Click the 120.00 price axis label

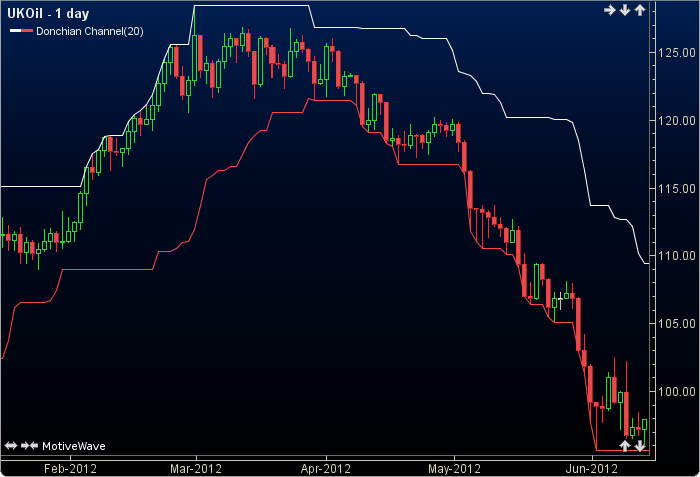point(677,121)
